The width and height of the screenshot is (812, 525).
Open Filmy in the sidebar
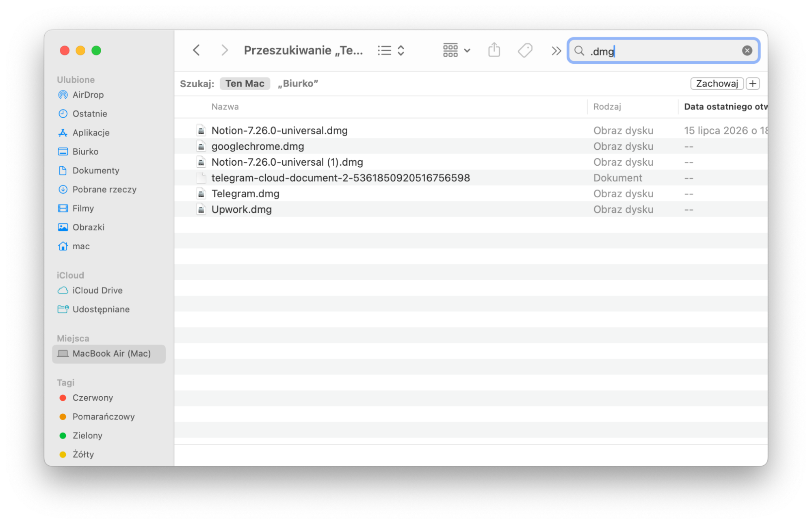pyautogui.click(x=76, y=208)
